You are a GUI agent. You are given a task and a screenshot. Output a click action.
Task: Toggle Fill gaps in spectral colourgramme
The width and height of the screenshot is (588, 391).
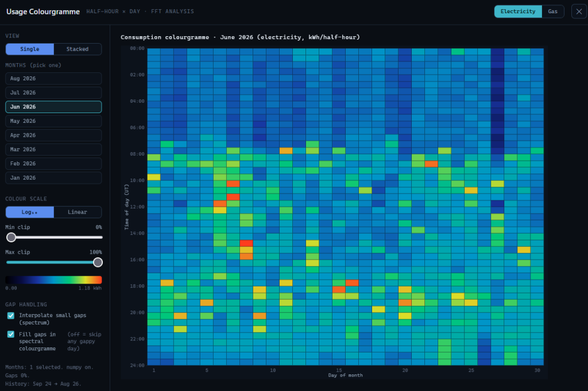pyautogui.click(x=11, y=334)
